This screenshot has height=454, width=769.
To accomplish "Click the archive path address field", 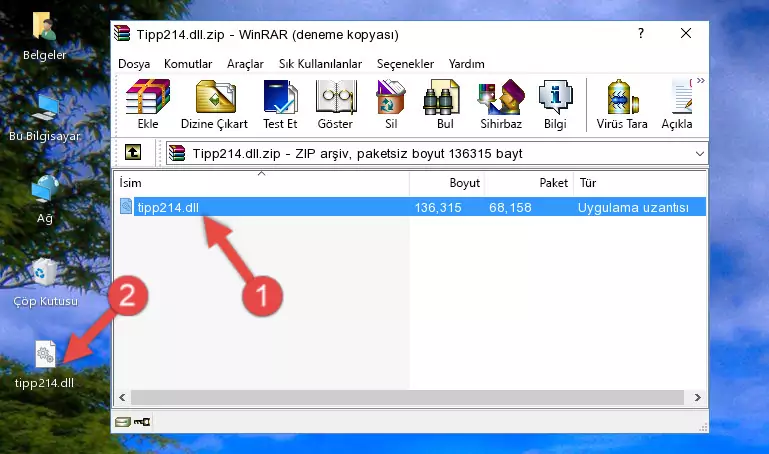I will click(436, 154).
